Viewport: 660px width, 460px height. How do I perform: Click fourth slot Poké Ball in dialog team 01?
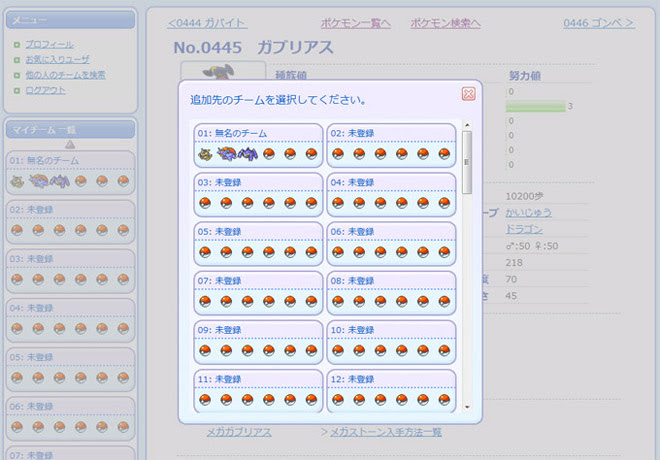pos(269,154)
